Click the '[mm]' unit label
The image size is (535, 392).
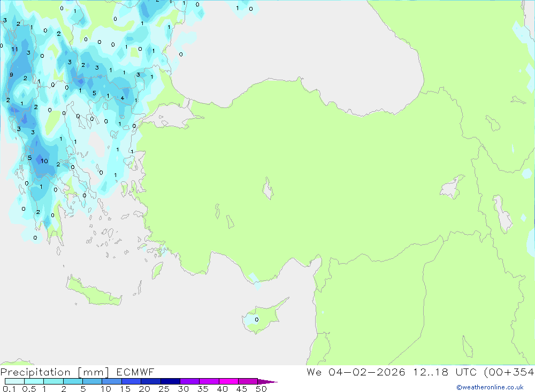[94, 372]
